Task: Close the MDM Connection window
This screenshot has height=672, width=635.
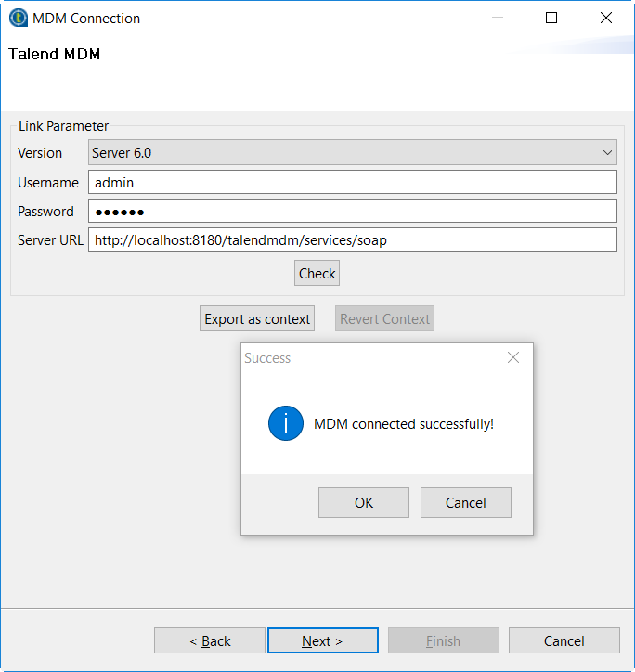Action: tap(606, 18)
